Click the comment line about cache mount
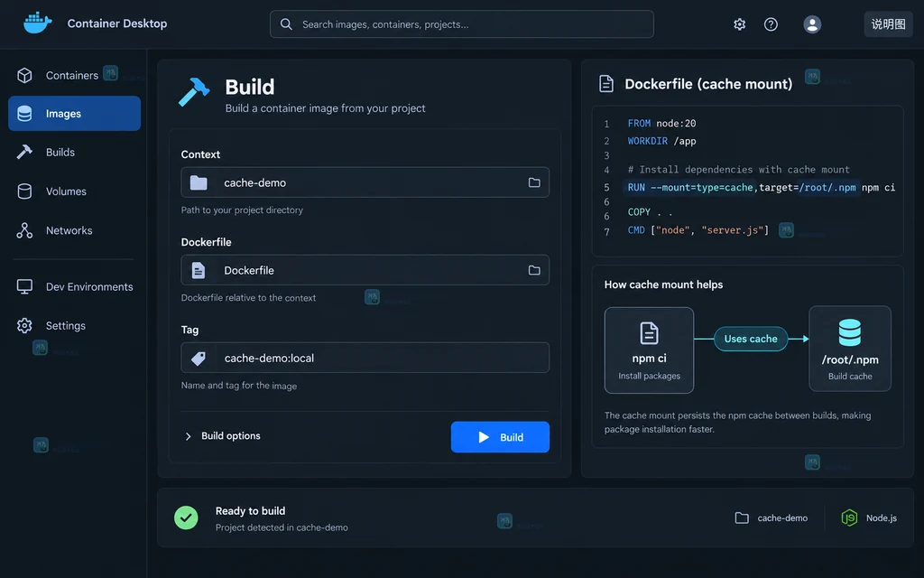 click(x=738, y=169)
